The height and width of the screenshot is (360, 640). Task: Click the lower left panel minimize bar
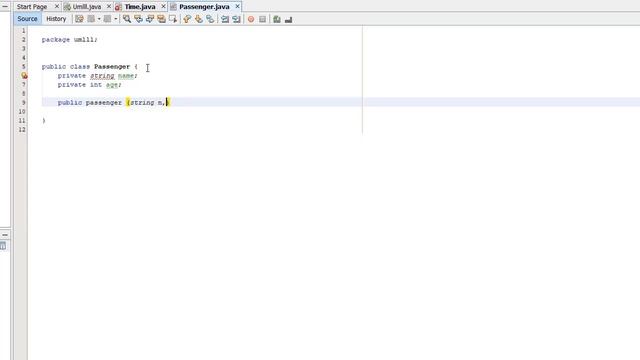5,235
